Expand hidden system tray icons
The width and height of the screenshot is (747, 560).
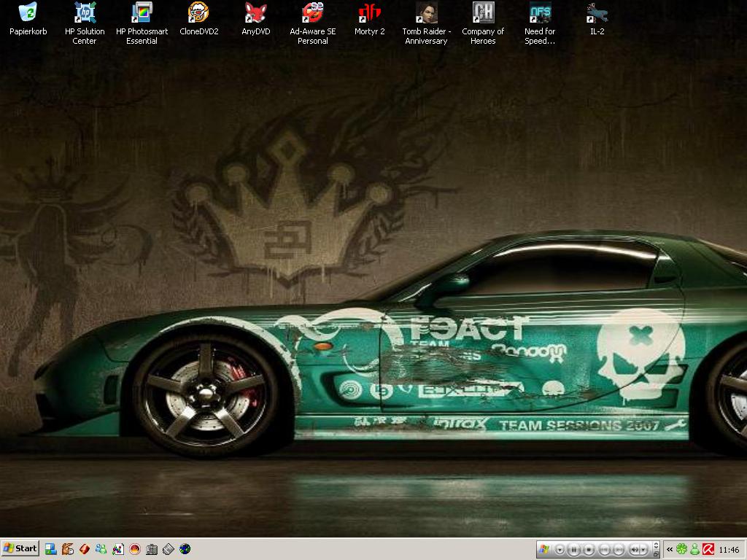click(x=670, y=550)
